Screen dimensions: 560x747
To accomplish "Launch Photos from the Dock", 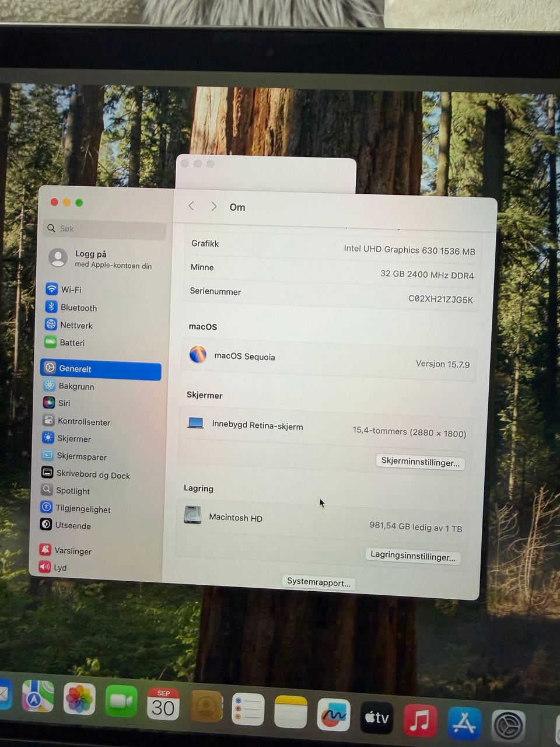I will click(79, 699).
